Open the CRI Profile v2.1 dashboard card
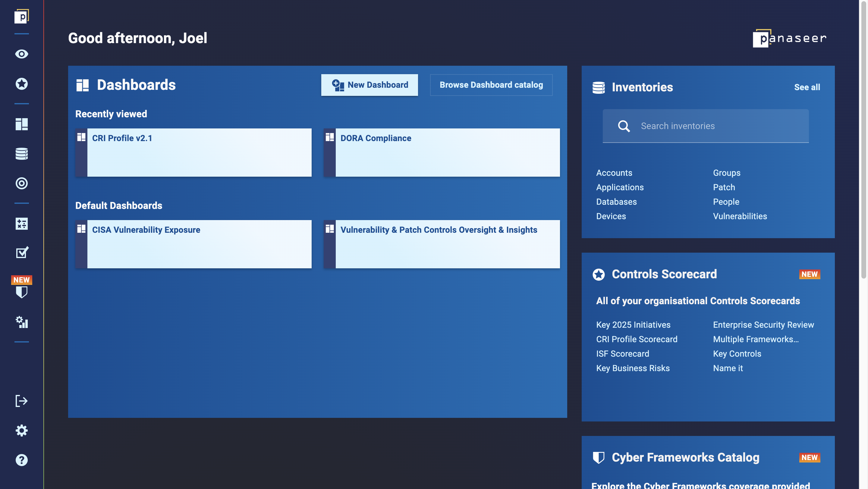Image resolution: width=868 pixels, height=489 pixels. click(x=193, y=152)
